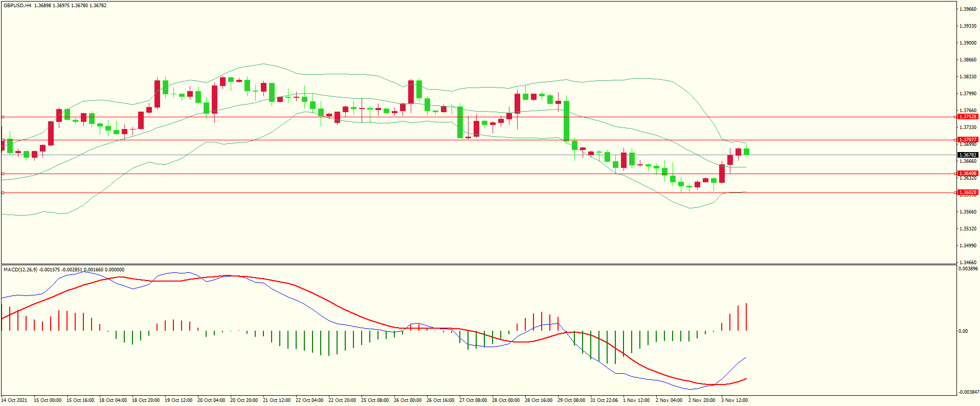This screenshot has width=980, height=406.
Task: Click the 1.39000 price axis value
Action: click(x=968, y=43)
